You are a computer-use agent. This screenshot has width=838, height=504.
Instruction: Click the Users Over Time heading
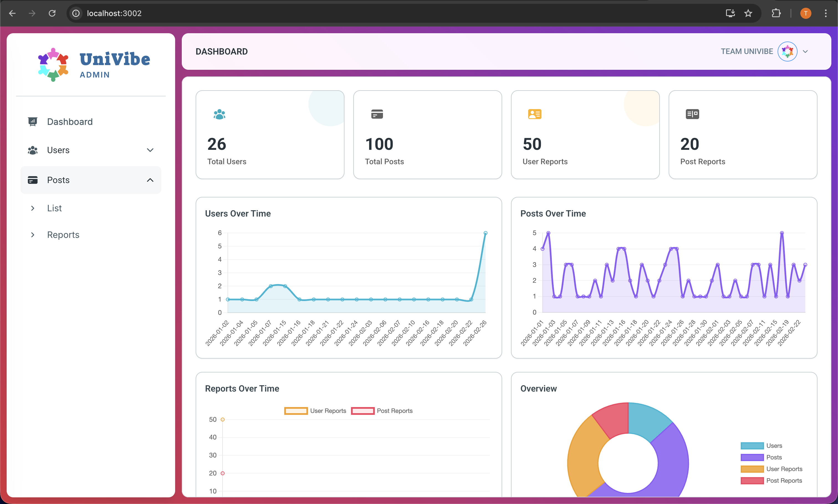pyautogui.click(x=238, y=214)
